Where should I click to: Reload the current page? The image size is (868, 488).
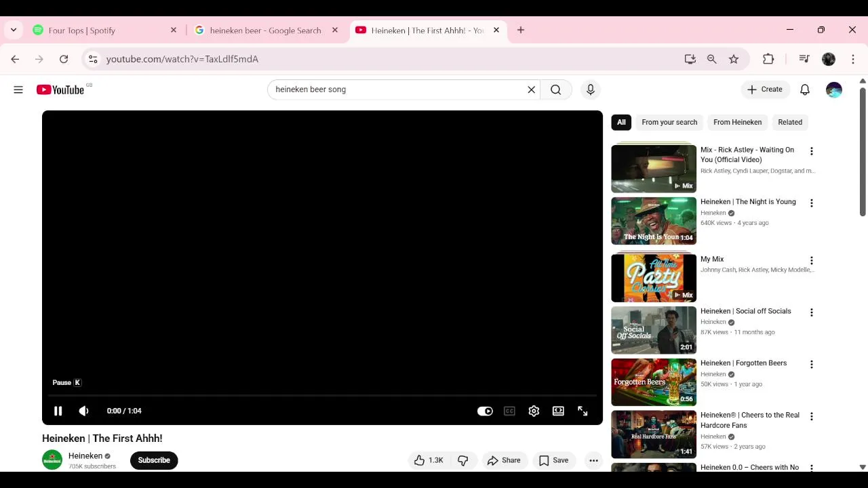point(64,59)
